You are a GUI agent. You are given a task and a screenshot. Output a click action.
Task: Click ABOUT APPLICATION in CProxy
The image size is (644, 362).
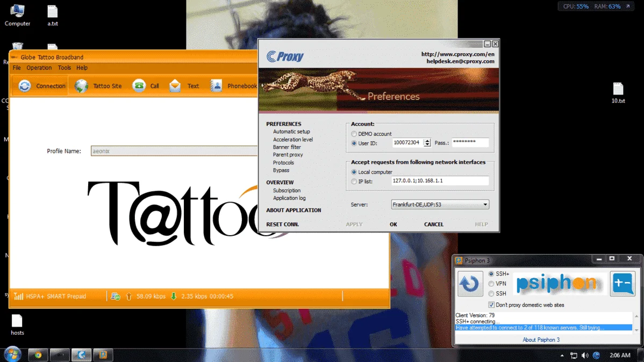click(x=294, y=210)
